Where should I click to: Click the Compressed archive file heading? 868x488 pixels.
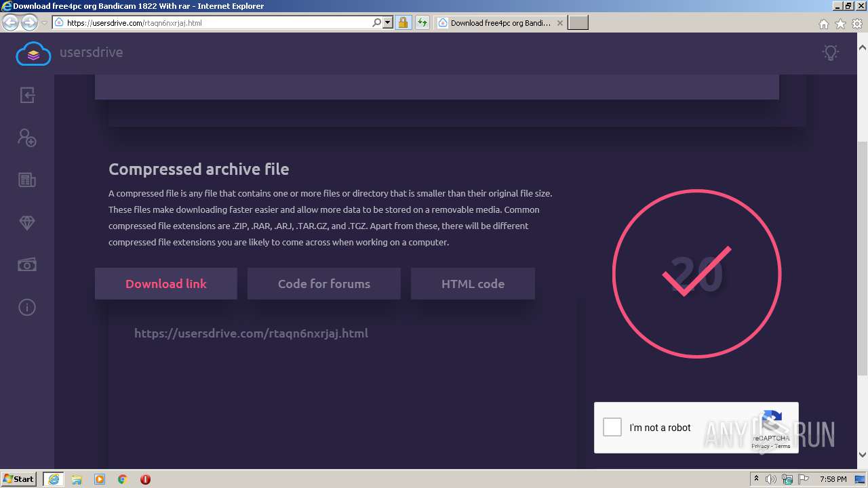click(x=199, y=169)
